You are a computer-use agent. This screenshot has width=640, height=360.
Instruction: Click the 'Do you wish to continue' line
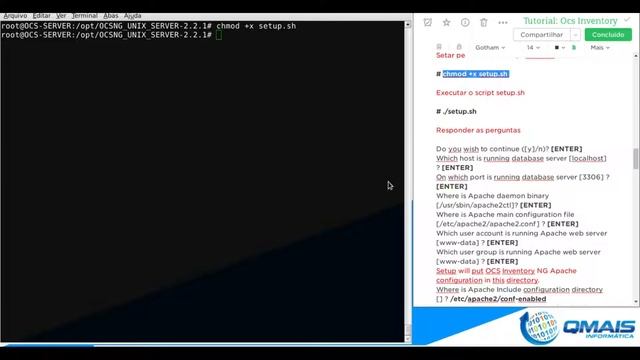(509, 149)
